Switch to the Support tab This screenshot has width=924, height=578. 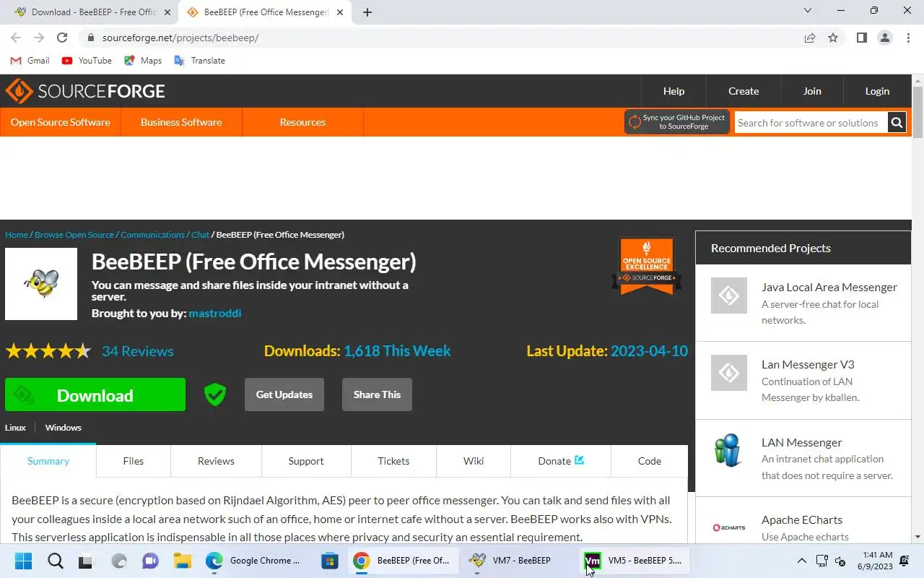tap(306, 461)
